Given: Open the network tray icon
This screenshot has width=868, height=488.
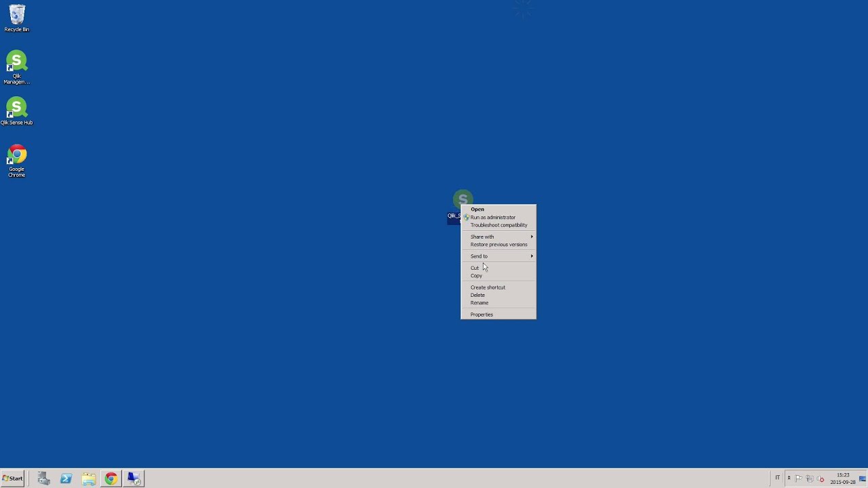Looking at the screenshot, I should click(810, 479).
